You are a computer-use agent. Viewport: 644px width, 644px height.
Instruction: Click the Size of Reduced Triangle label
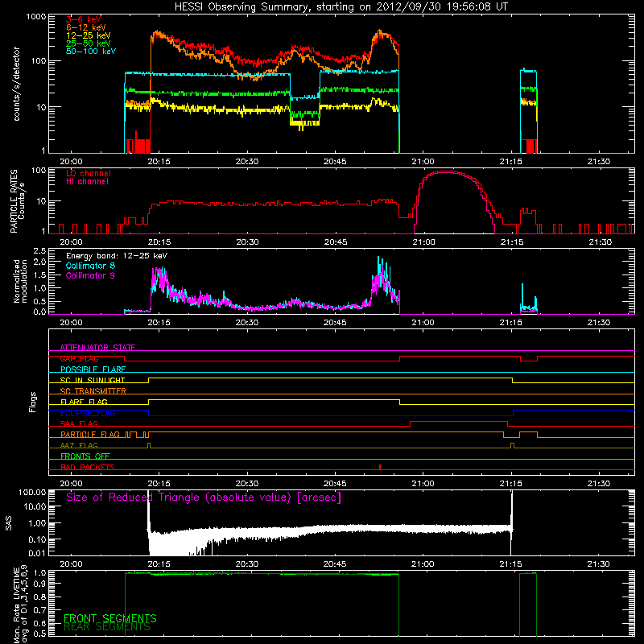tap(204, 497)
